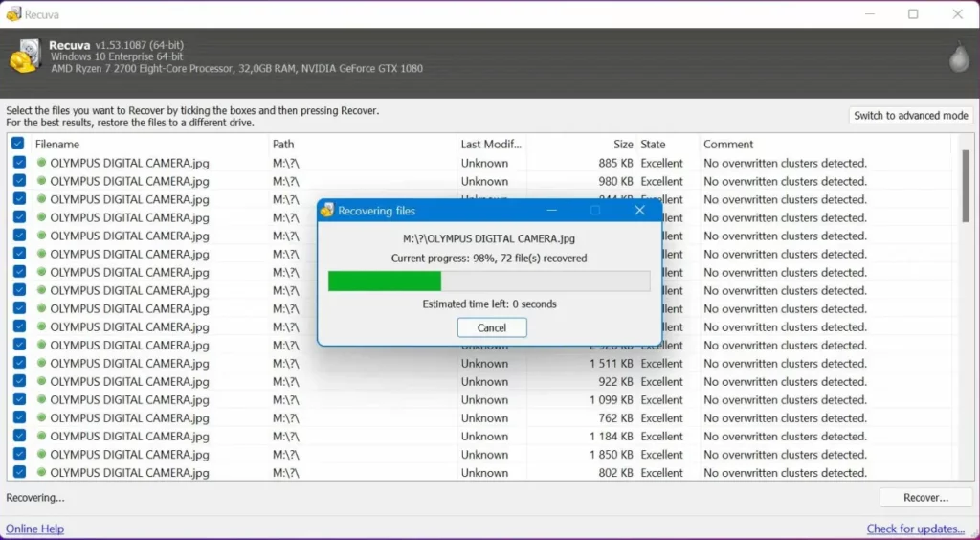Viewport: 980px width, 540px height.
Task: Switch to advanced mode
Action: tap(911, 115)
